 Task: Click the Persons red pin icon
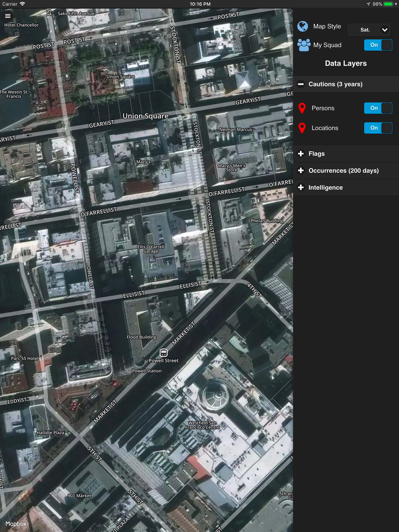tap(302, 108)
